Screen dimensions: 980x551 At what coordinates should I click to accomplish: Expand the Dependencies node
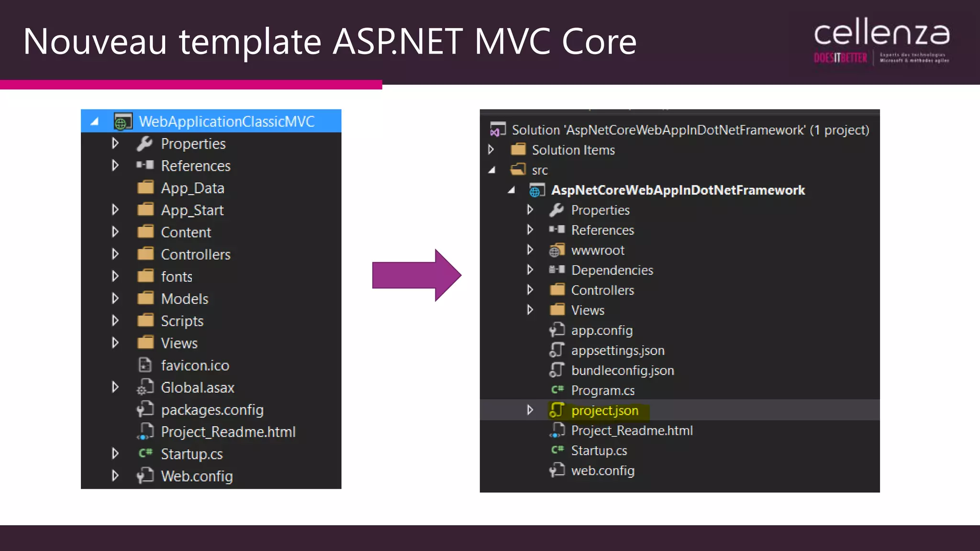(530, 270)
